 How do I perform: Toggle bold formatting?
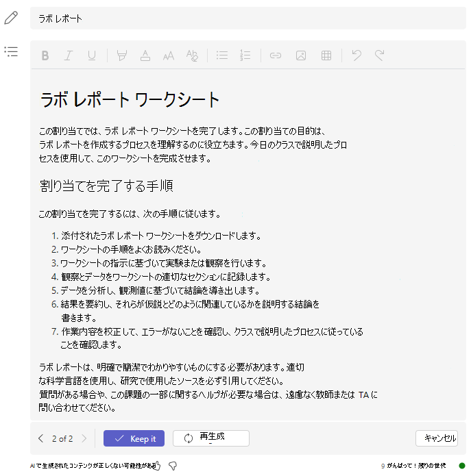pos(45,55)
